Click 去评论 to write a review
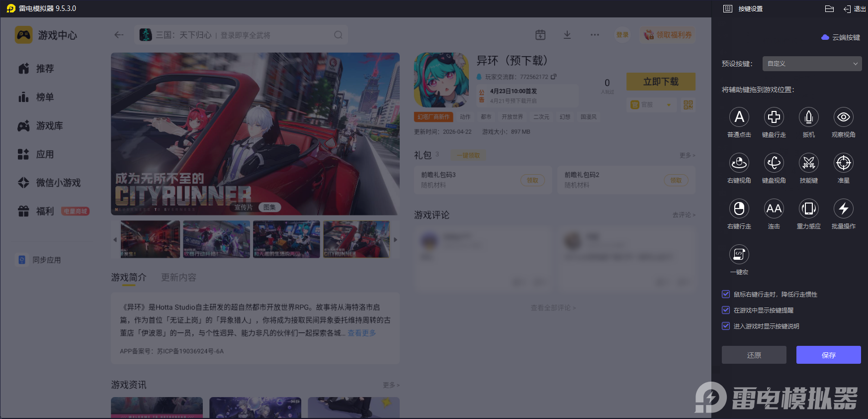 pyautogui.click(x=684, y=215)
